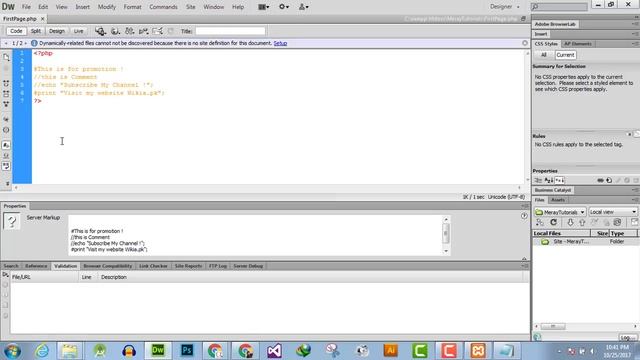This screenshot has width=640, height=360.
Task: Open the Local view dropdown
Action: click(613, 212)
